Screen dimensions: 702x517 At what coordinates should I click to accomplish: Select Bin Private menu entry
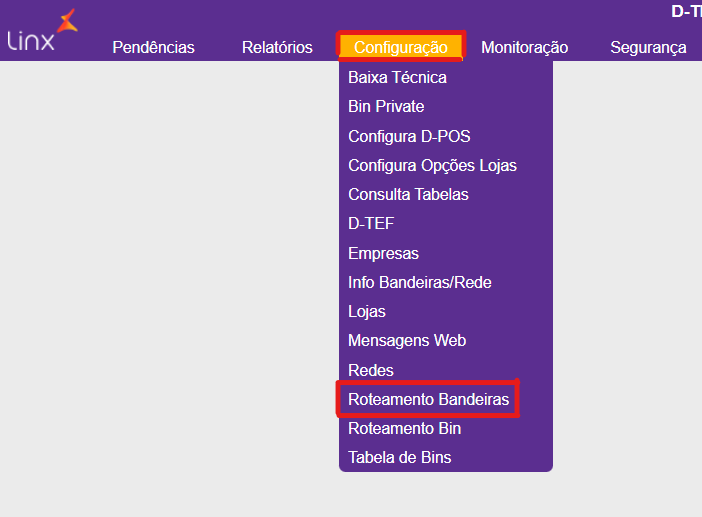(x=386, y=107)
